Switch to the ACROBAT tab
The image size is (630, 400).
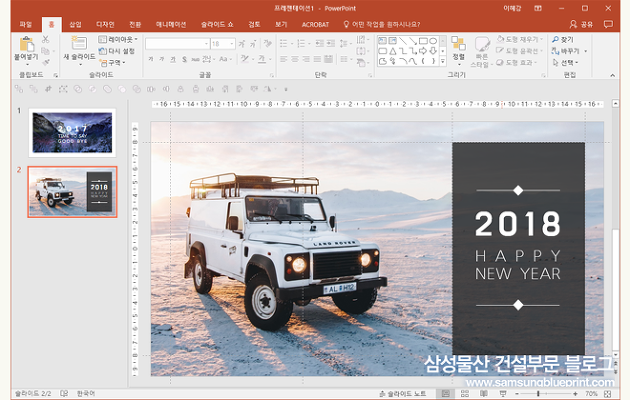(x=315, y=24)
